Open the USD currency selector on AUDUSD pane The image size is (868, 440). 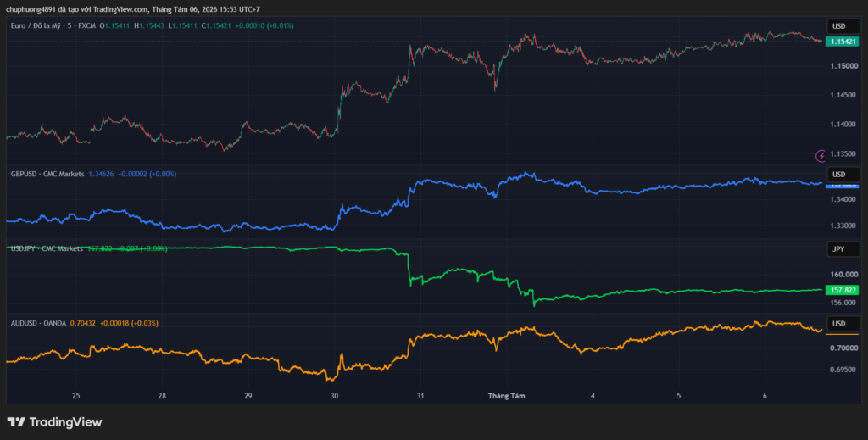pyautogui.click(x=843, y=323)
